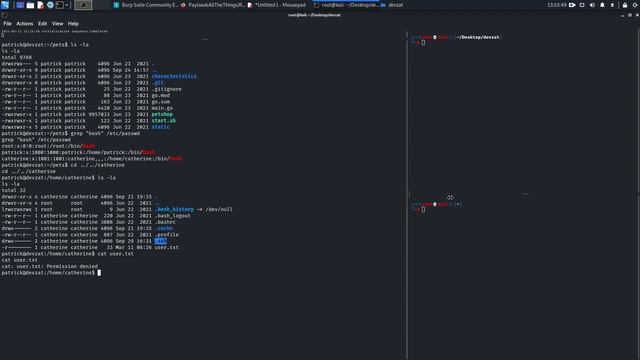Open the file manager launcher in the panel
This screenshot has width=640, height=360.
coord(30,5)
